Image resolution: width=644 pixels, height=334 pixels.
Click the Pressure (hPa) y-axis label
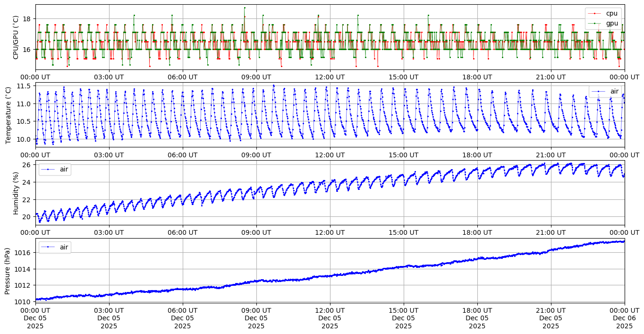[8, 270]
